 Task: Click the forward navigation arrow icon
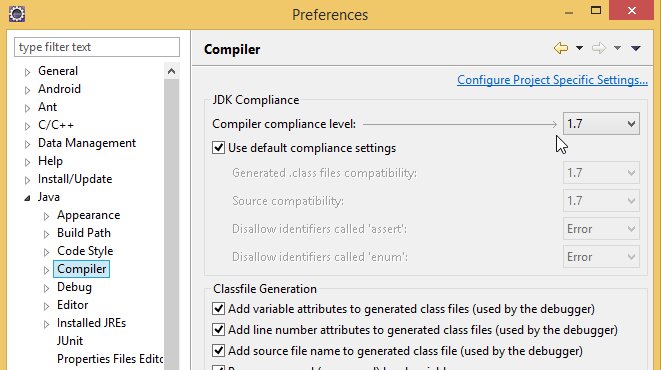click(x=599, y=48)
